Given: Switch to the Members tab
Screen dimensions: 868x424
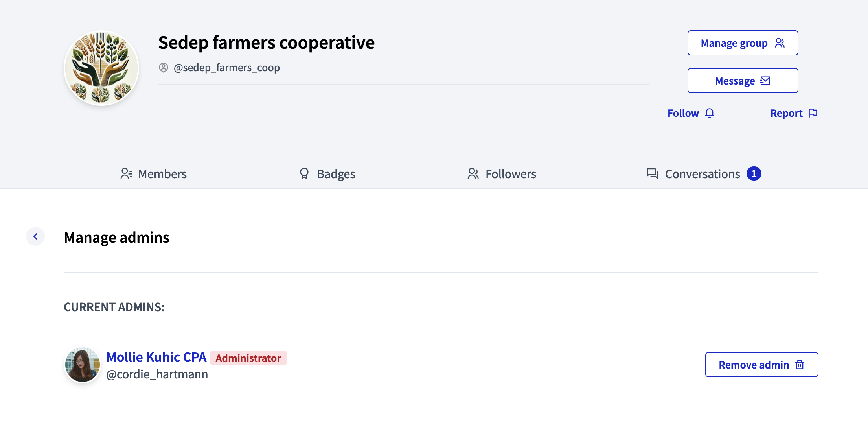Looking at the screenshot, I should pos(162,173).
